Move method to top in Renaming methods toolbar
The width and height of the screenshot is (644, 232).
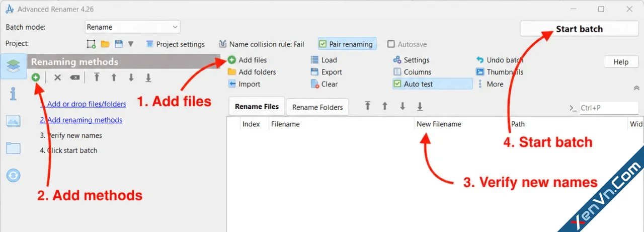tap(97, 78)
